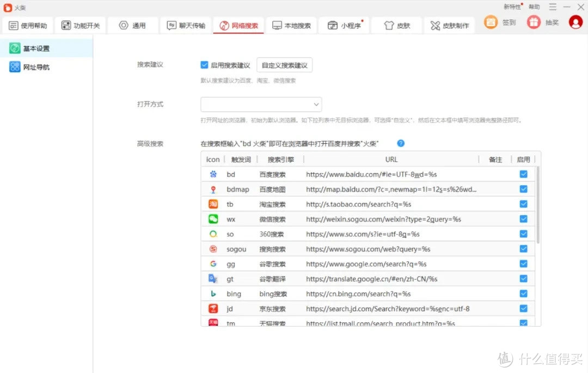The height and width of the screenshot is (373, 588).
Task: Click the search engine table scrollbar
Action: (538, 205)
